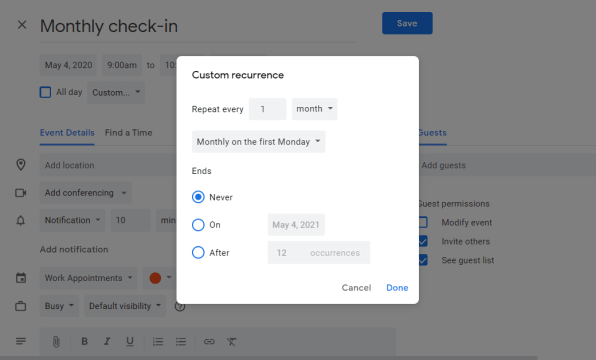
Task: Open the Notification type dropdown
Action: tap(72, 220)
